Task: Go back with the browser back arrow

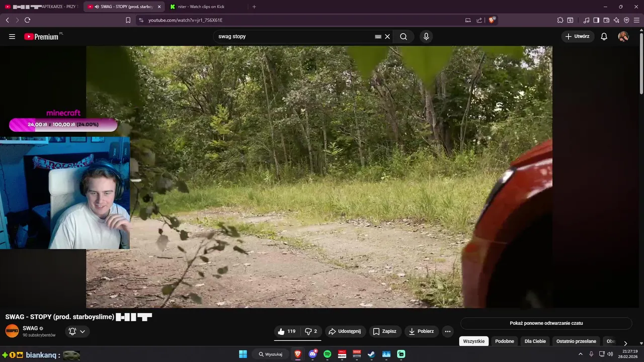Action: pyautogui.click(x=7, y=20)
